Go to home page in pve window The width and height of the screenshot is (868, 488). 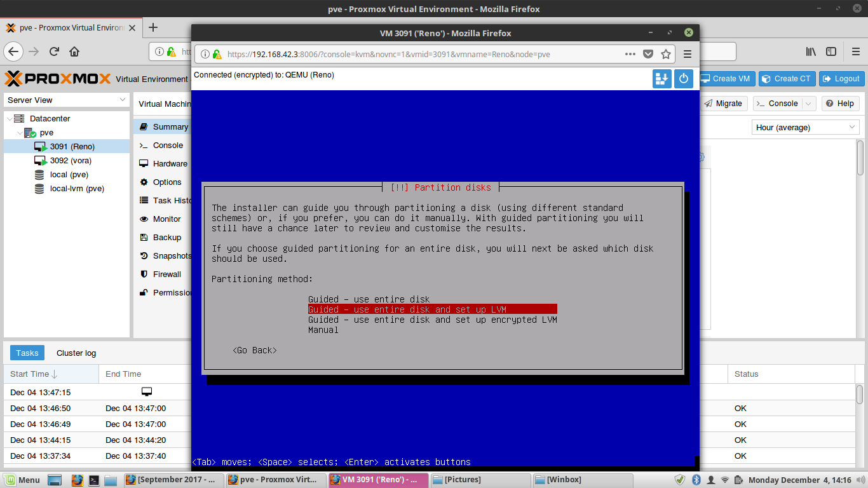tap(74, 51)
